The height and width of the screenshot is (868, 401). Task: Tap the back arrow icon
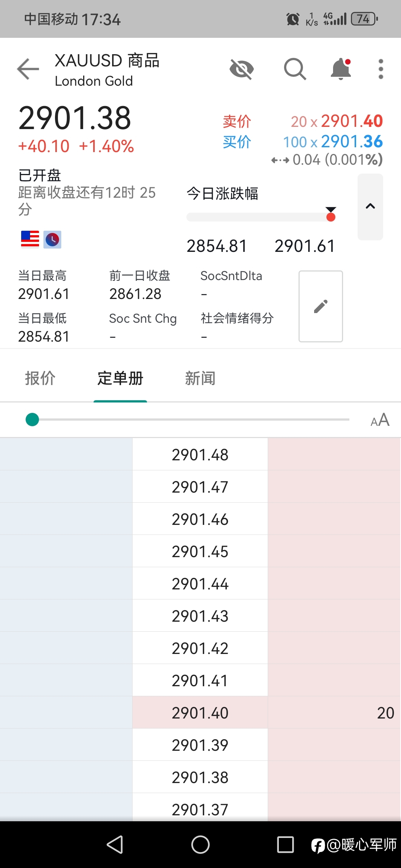coord(28,69)
